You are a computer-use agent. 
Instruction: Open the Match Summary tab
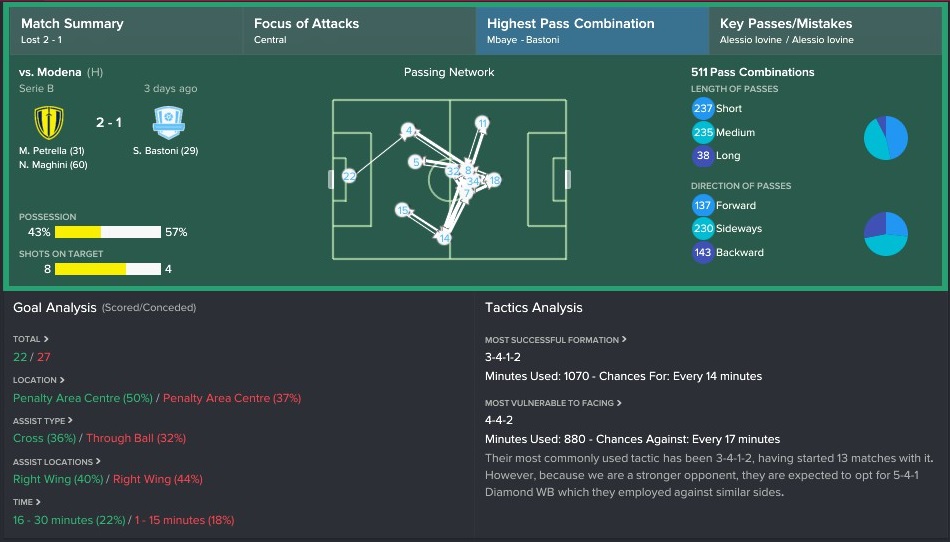pyautogui.click(x=126, y=31)
